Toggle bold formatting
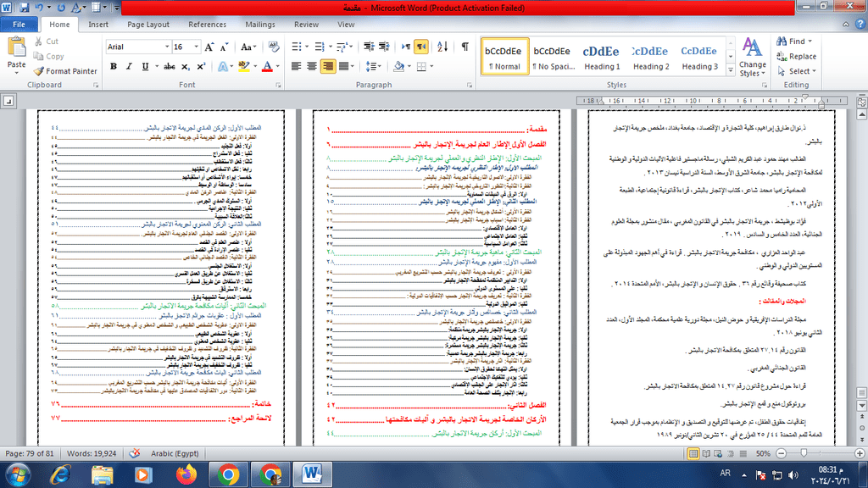 point(114,66)
